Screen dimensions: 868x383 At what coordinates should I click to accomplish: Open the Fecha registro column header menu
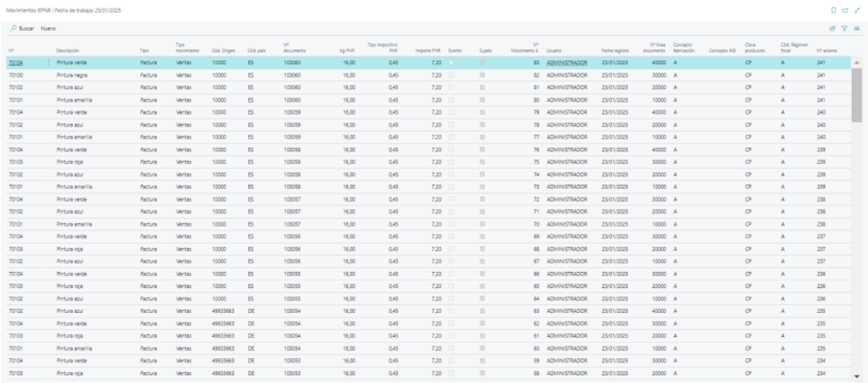click(615, 50)
